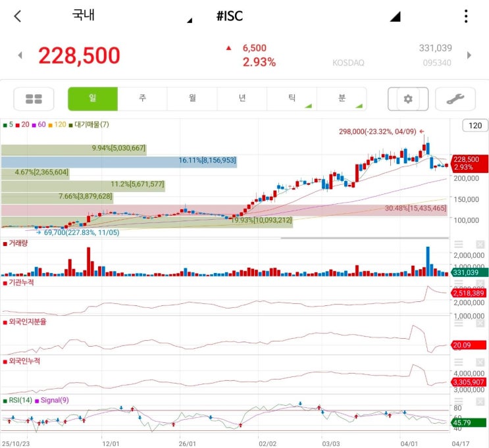
Task: Tap the Signal(9) legend label
Action: pyautogui.click(x=52, y=400)
